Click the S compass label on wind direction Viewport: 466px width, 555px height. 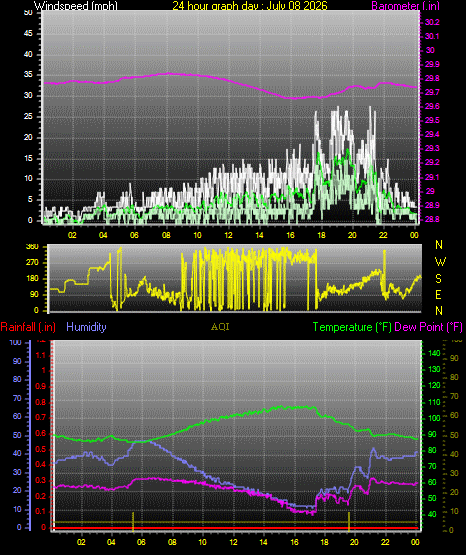pos(438,279)
